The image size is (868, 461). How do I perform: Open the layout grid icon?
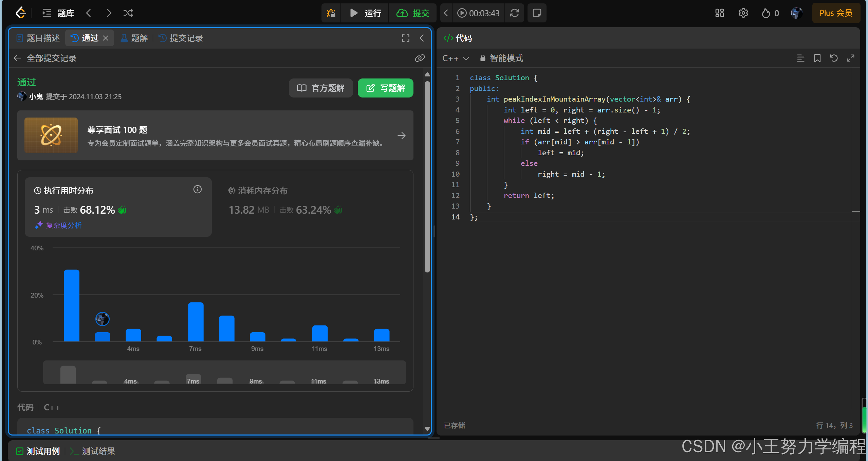click(719, 13)
